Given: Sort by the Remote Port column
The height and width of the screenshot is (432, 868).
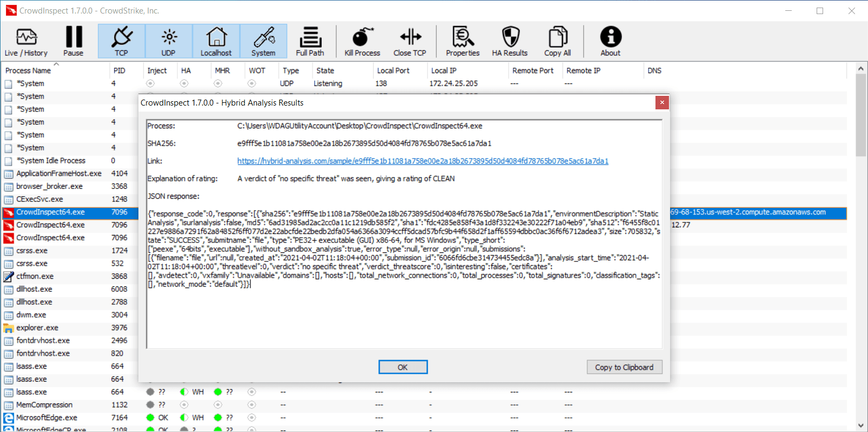Looking at the screenshot, I should [535, 70].
